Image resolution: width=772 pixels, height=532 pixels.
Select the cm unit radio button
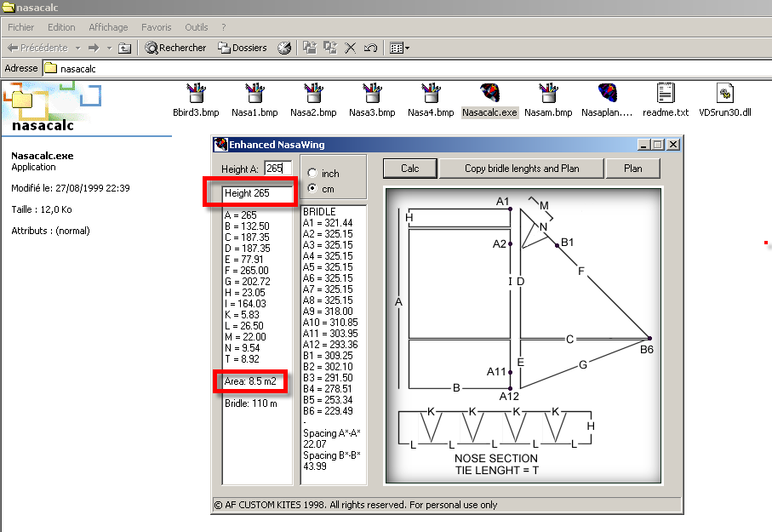coord(312,188)
